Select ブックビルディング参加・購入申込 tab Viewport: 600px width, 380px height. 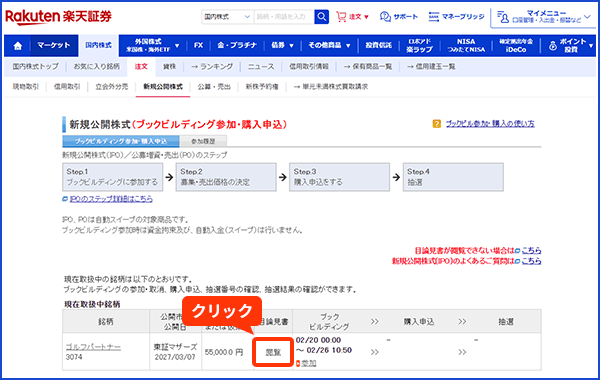click(x=121, y=141)
